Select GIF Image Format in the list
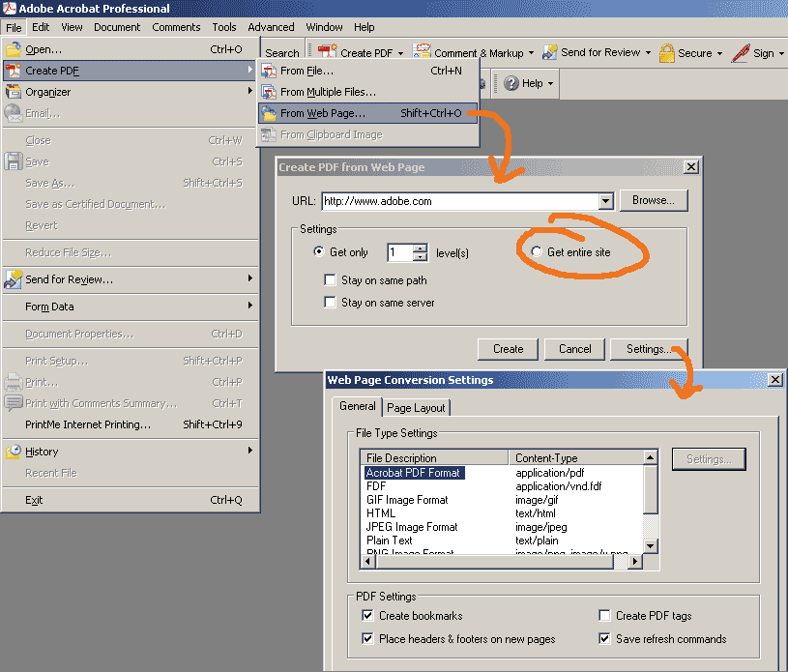 tap(407, 500)
